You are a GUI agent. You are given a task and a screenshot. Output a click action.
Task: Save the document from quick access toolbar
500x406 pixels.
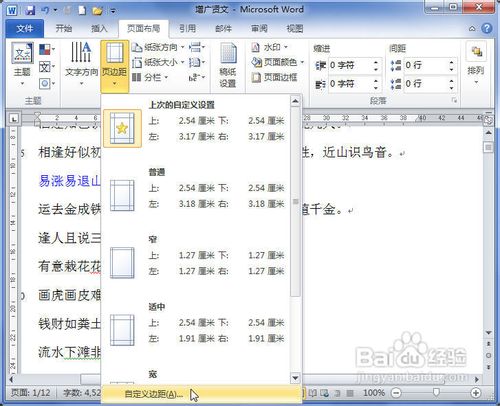[30, 11]
